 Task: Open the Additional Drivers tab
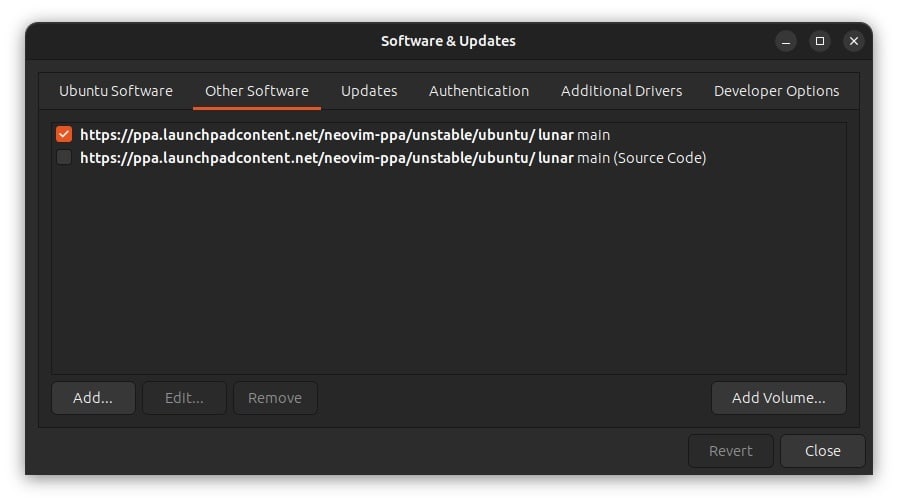[x=621, y=91]
